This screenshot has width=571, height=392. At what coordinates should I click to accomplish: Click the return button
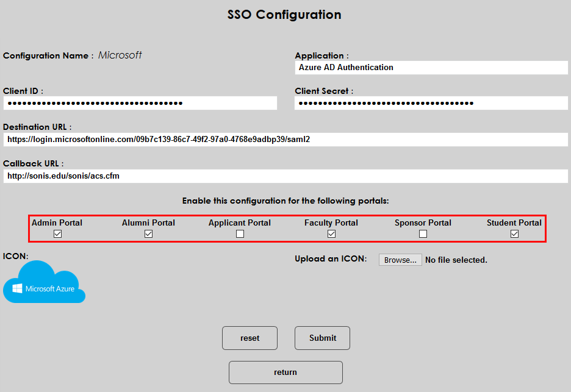(285, 372)
